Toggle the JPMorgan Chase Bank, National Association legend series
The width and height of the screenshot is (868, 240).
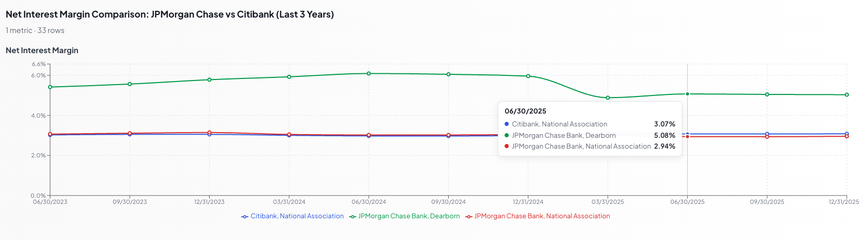click(x=542, y=216)
